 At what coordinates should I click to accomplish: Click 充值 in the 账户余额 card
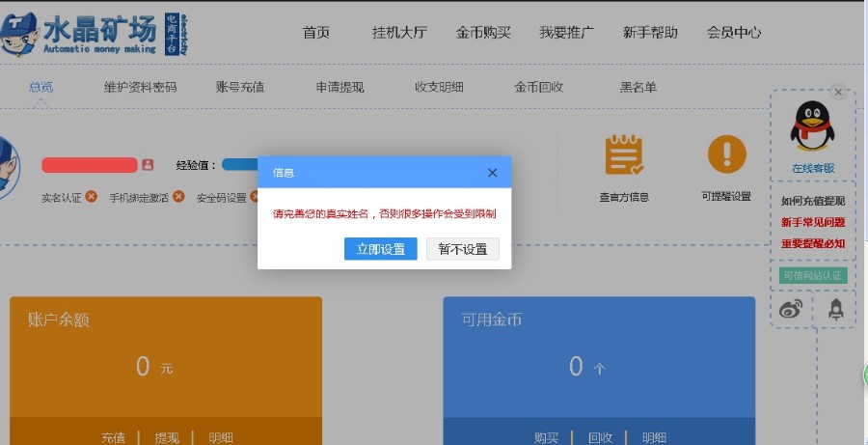point(114,438)
